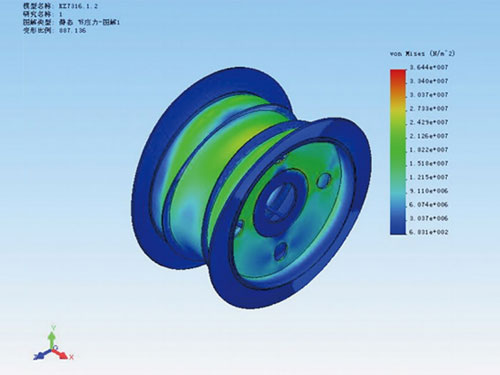Click the blue Z axis arrow of triad
This screenshot has width=500, height=375.
tap(41, 355)
